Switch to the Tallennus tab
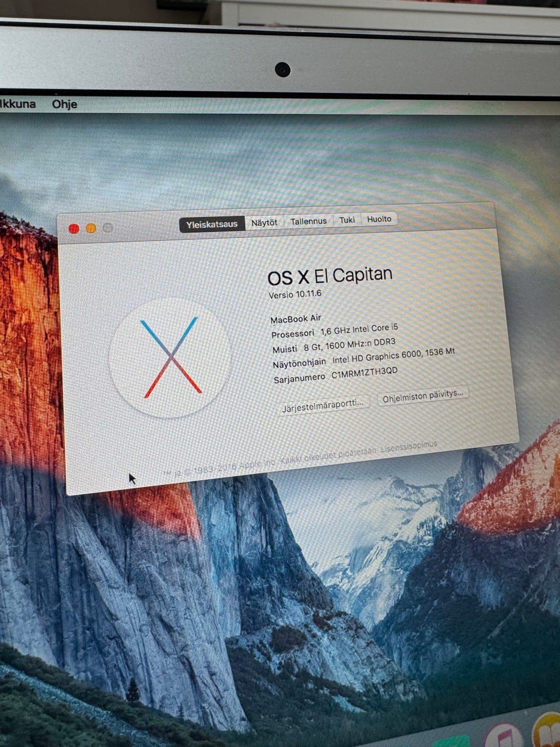This screenshot has width=560, height=747. tap(309, 221)
